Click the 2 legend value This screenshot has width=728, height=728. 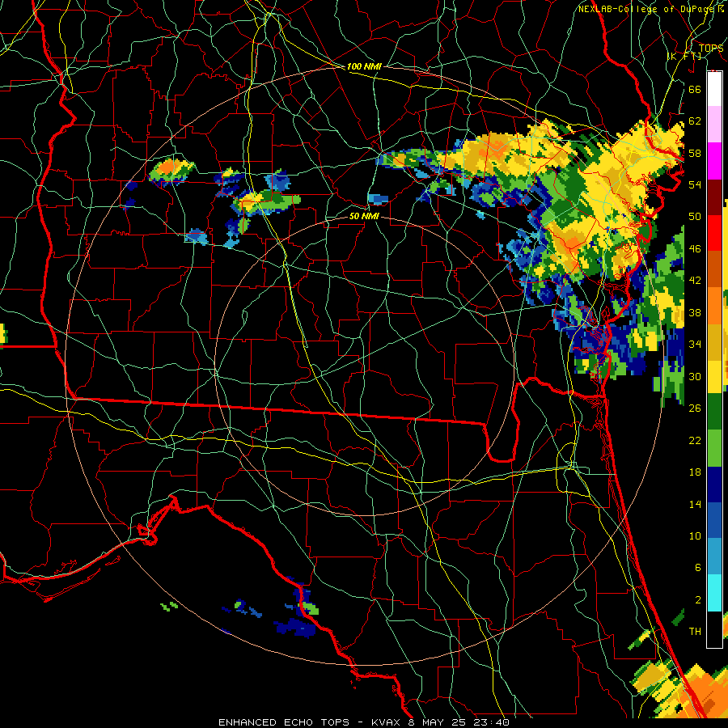697,600
